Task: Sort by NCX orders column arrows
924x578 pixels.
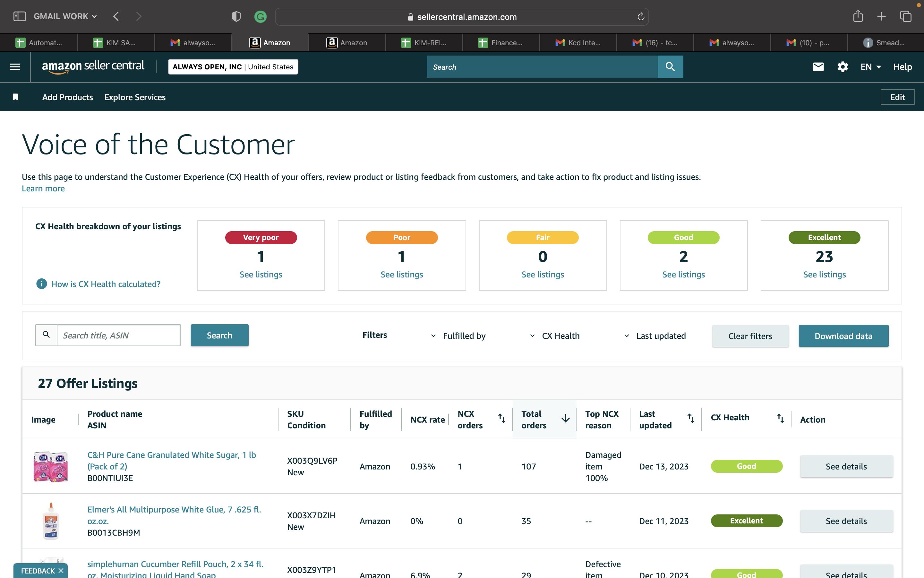Action: pyautogui.click(x=502, y=419)
